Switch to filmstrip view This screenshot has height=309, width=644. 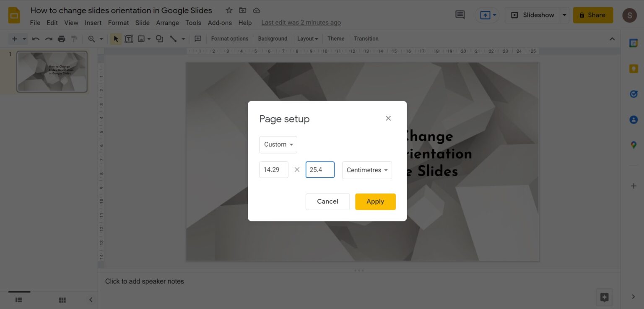coord(19,300)
